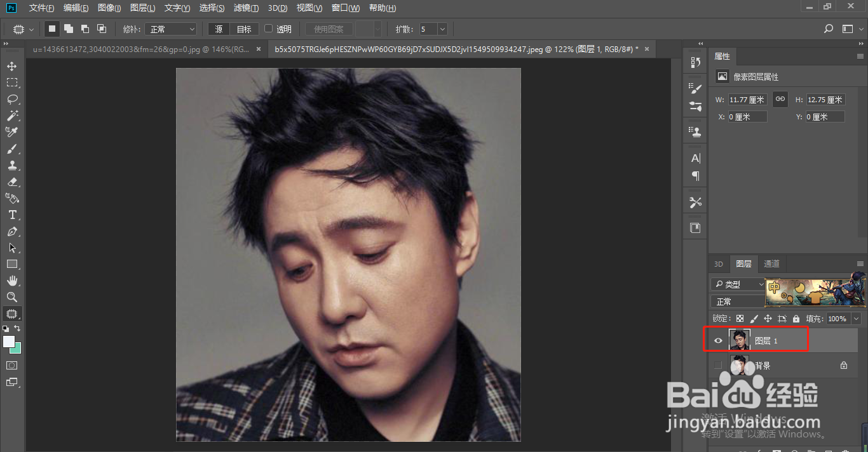Image resolution: width=868 pixels, height=452 pixels.
Task: Switch to the 通道 tab
Action: pyautogui.click(x=771, y=264)
